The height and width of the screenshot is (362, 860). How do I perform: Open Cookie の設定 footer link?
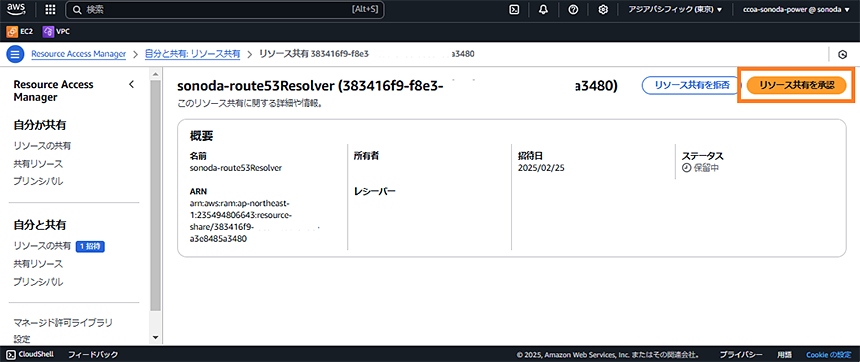829,354
